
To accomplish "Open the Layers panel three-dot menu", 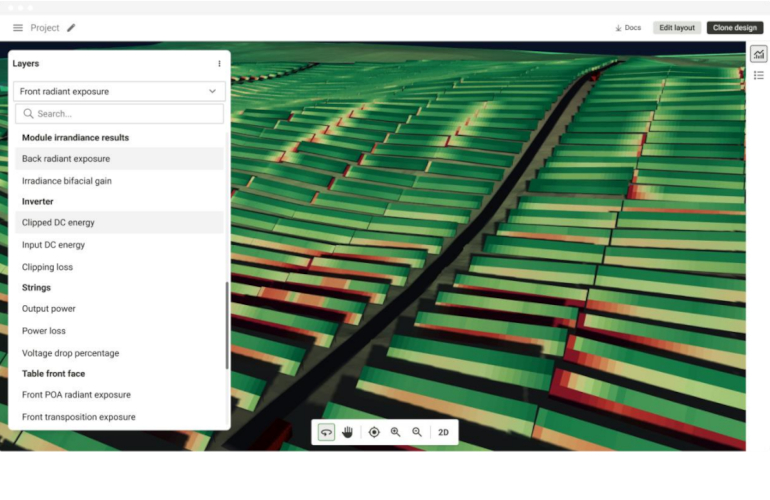I will click(x=219, y=64).
